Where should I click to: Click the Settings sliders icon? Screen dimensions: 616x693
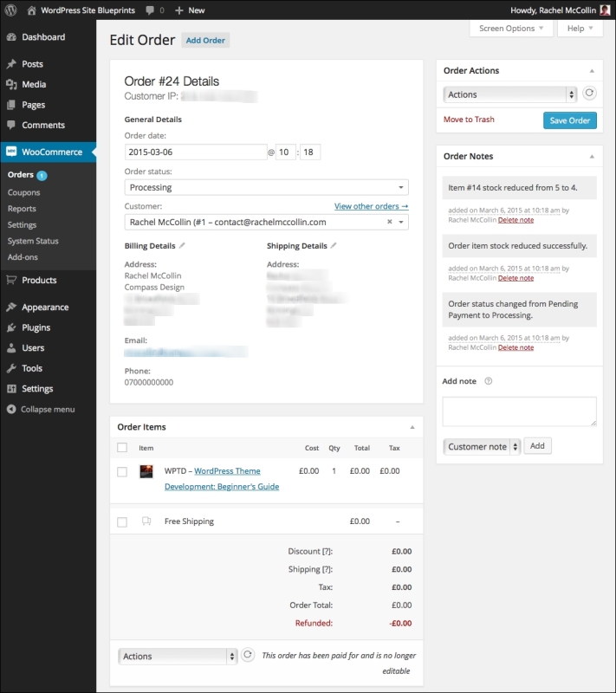[x=11, y=388]
